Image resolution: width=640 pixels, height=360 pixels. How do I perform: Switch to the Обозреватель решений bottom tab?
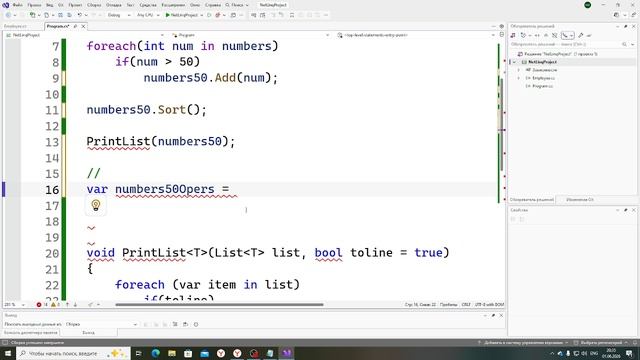[x=531, y=200]
